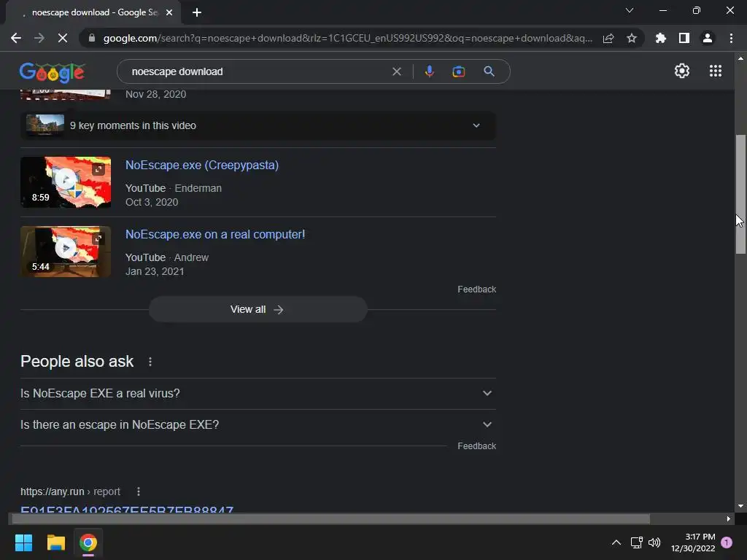
Task: Send Feedback on the videos section
Action: tap(476, 289)
